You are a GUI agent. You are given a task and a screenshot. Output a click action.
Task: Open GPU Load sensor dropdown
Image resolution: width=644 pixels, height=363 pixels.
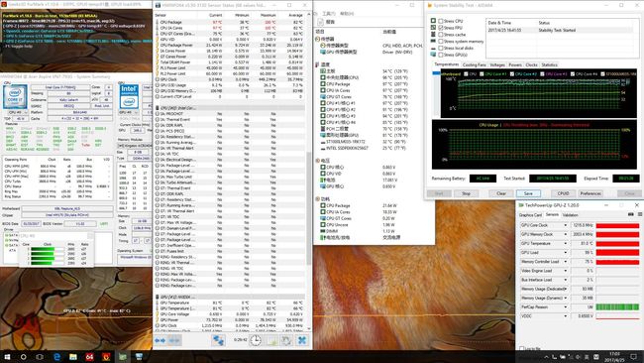(x=565, y=253)
